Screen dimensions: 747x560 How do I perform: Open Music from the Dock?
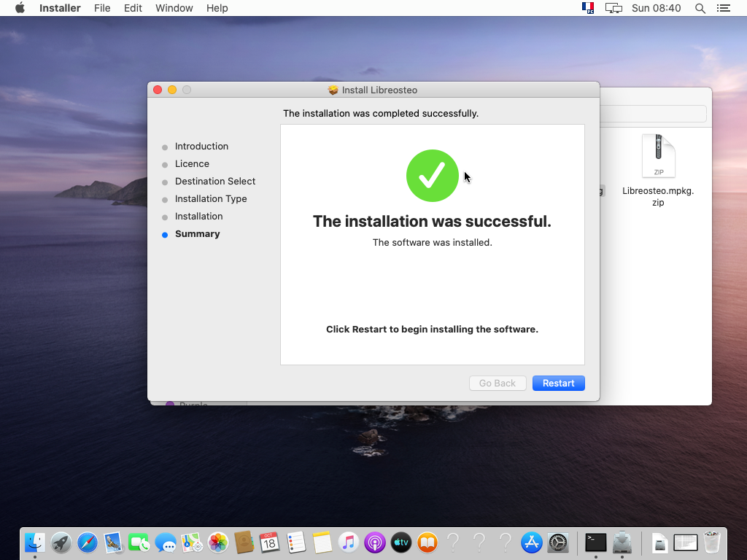(348, 542)
